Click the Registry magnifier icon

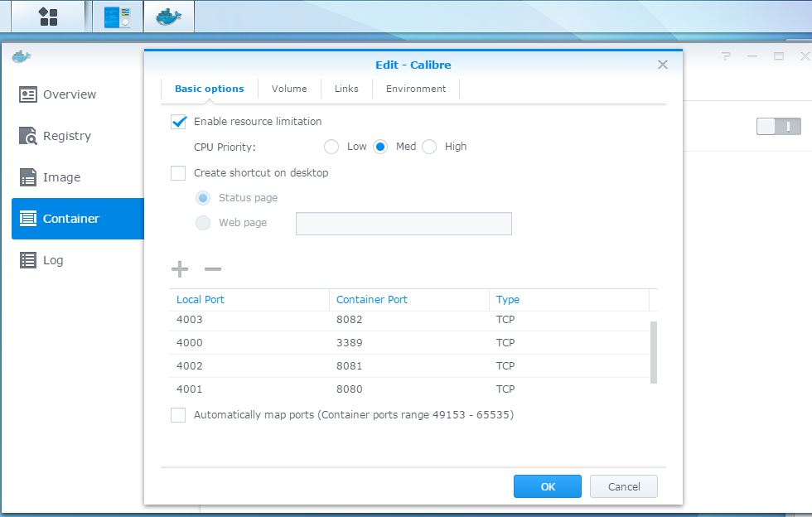28,136
